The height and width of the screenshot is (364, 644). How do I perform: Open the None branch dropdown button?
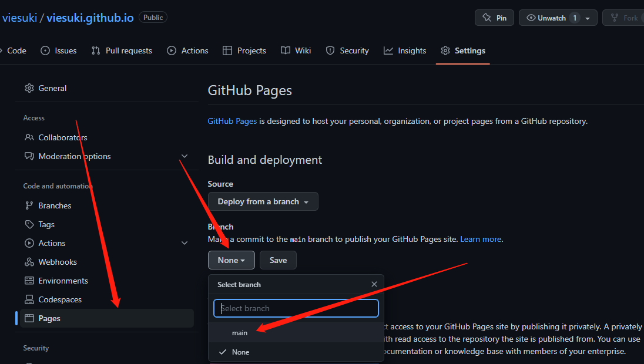point(232,260)
